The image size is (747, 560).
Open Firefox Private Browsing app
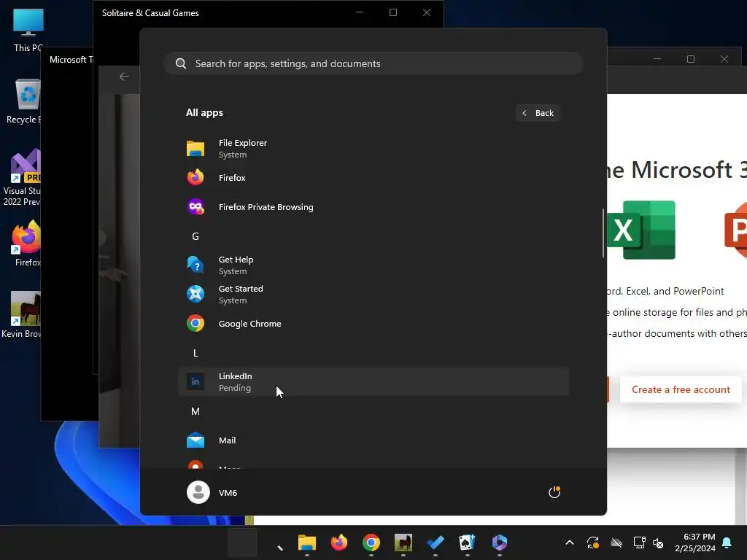click(373, 206)
